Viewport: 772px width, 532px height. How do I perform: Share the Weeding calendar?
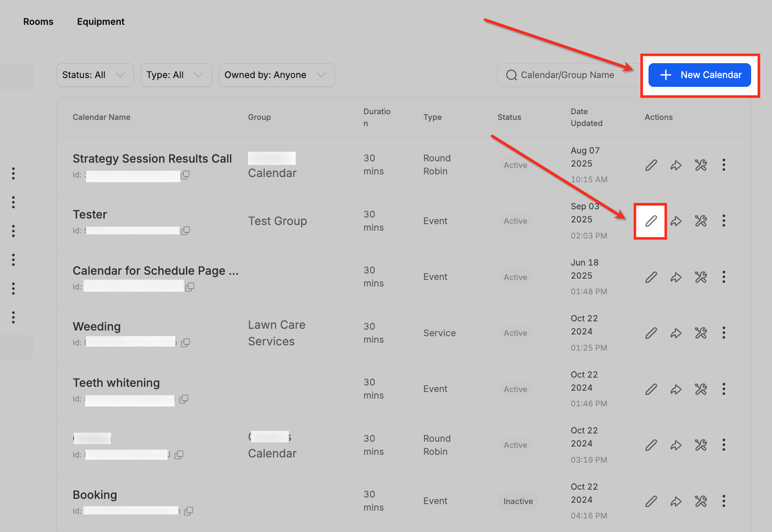[x=676, y=333]
